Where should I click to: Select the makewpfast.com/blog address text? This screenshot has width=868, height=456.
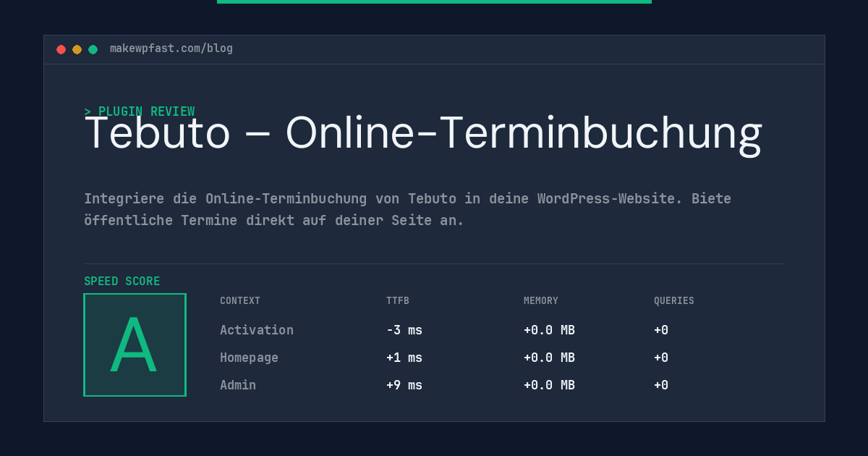coord(171,48)
